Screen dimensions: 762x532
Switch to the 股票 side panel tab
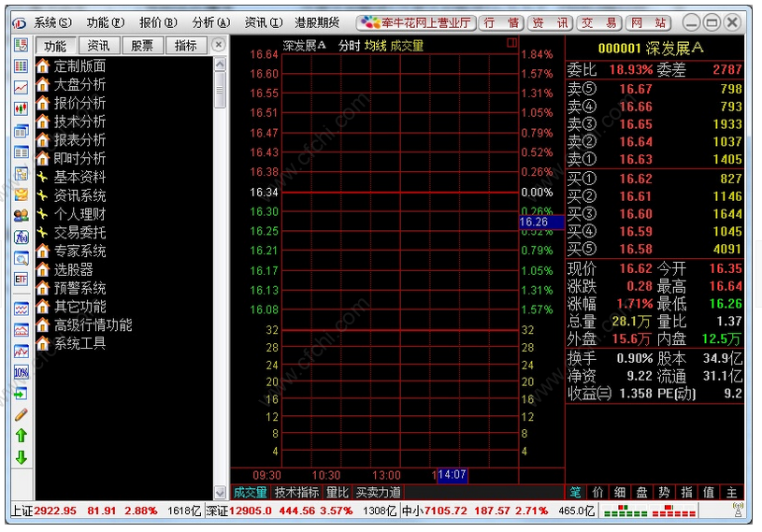tap(142, 46)
